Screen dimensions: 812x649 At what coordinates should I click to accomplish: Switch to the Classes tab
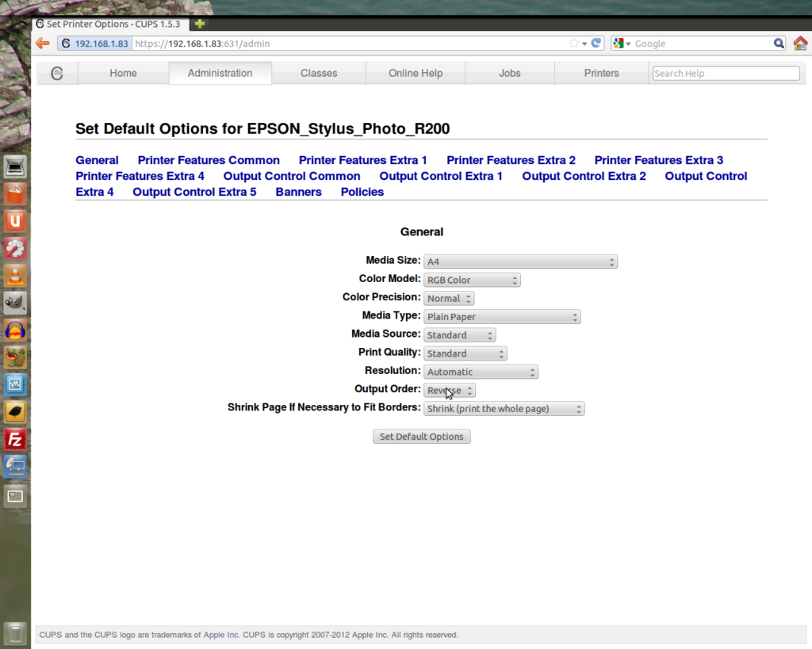[x=319, y=73]
